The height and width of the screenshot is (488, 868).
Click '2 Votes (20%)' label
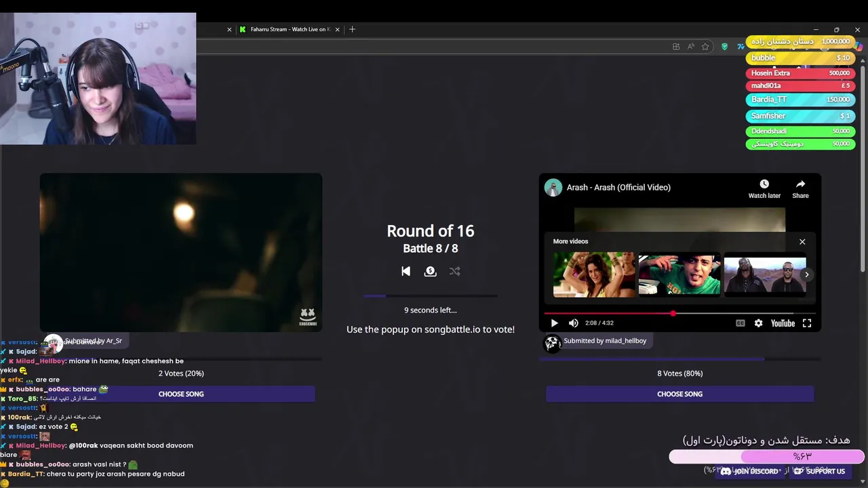coord(181,373)
